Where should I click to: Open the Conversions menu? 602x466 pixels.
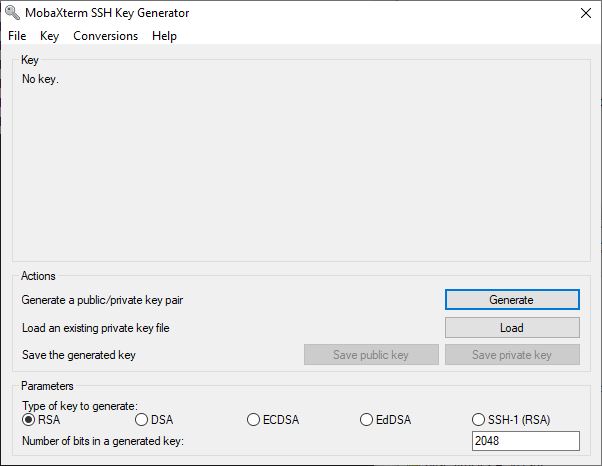[x=106, y=36]
